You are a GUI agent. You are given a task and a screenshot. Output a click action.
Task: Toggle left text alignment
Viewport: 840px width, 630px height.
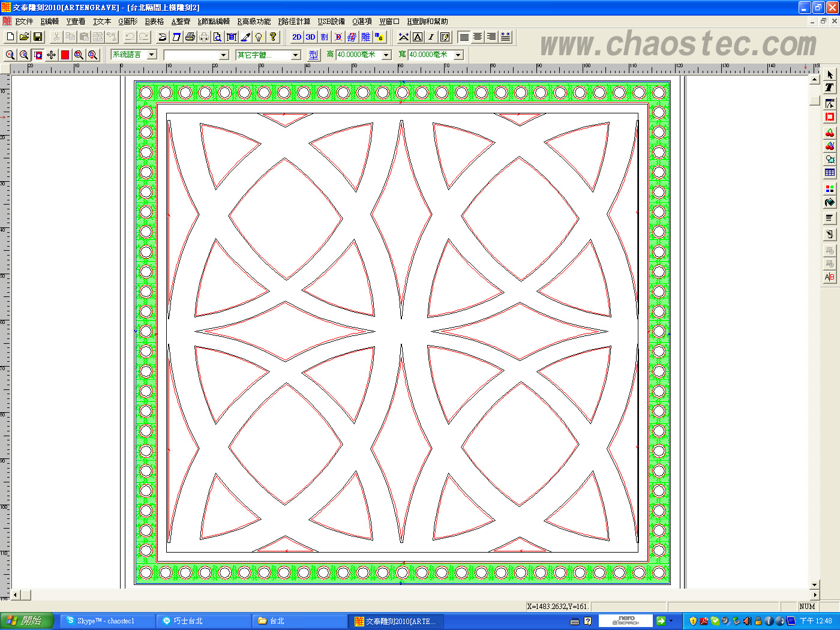(x=464, y=37)
